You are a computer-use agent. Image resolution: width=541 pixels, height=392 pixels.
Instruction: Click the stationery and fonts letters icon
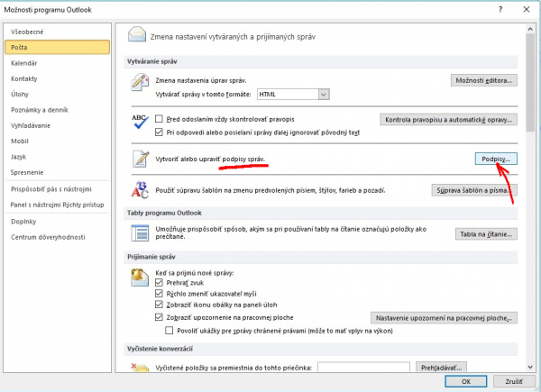[x=140, y=189]
